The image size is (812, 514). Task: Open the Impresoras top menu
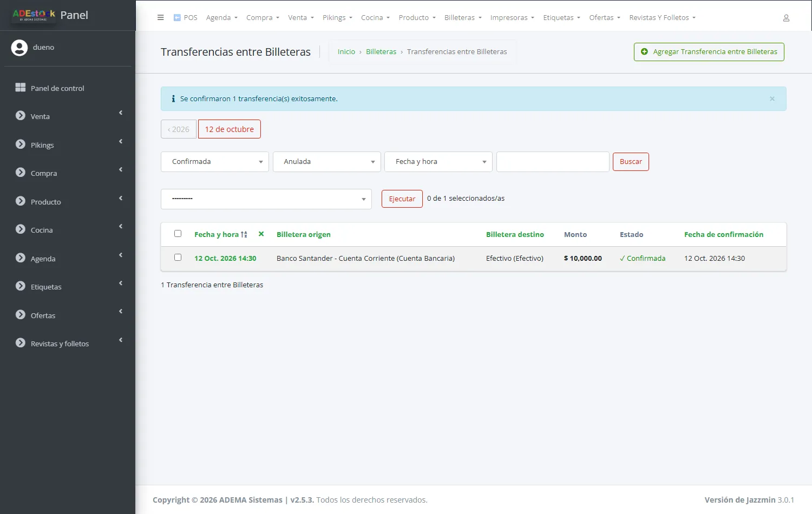(x=512, y=17)
